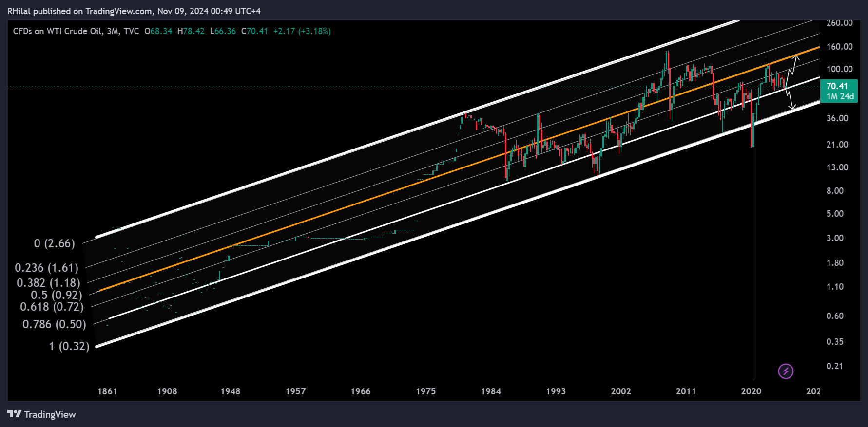Click the close value 70.41 in legend
This screenshot has height=427, width=868.
pyautogui.click(x=257, y=31)
